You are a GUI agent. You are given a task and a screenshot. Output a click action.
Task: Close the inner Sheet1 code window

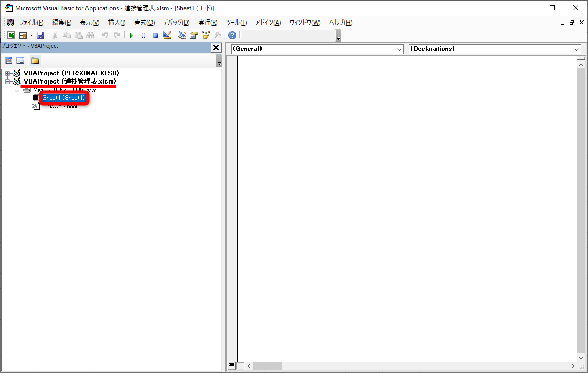pyautogui.click(x=582, y=23)
